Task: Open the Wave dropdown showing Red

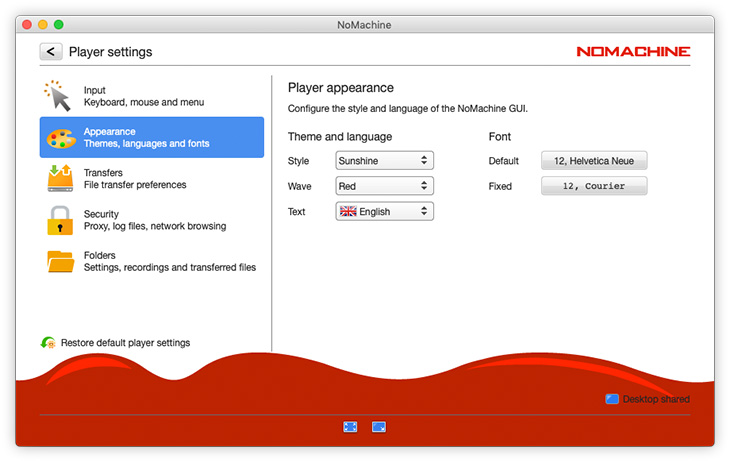Action: click(x=384, y=186)
